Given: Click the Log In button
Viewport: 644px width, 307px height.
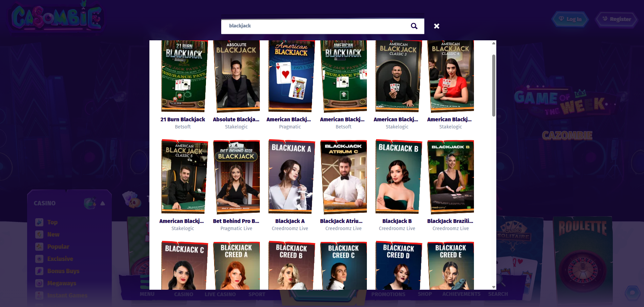Looking at the screenshot, I should [x=570, y=19].
